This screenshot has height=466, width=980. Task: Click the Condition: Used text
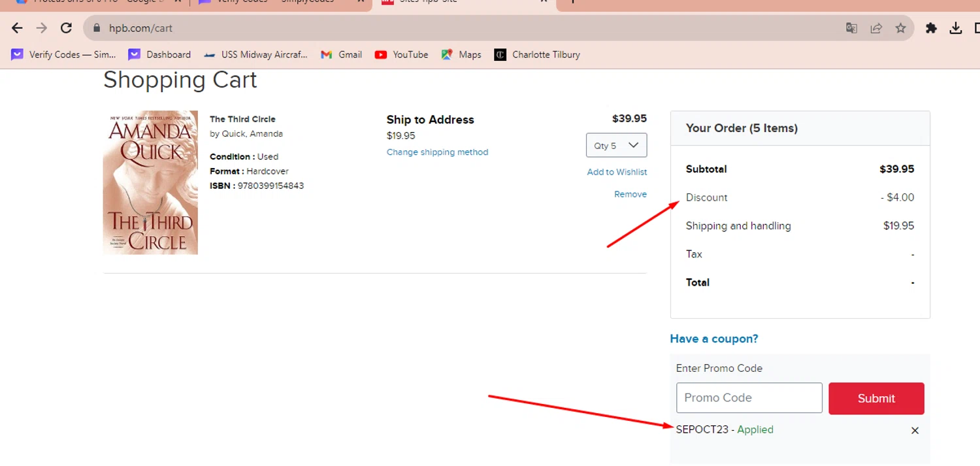coord(244,157)
